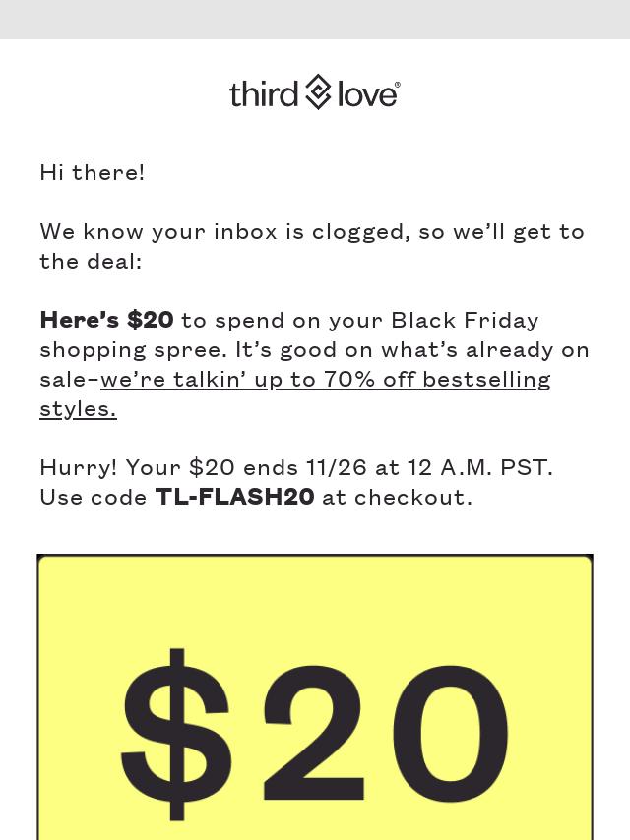
Task: Click the word "love" in the logo
Action: pos(365,94)
